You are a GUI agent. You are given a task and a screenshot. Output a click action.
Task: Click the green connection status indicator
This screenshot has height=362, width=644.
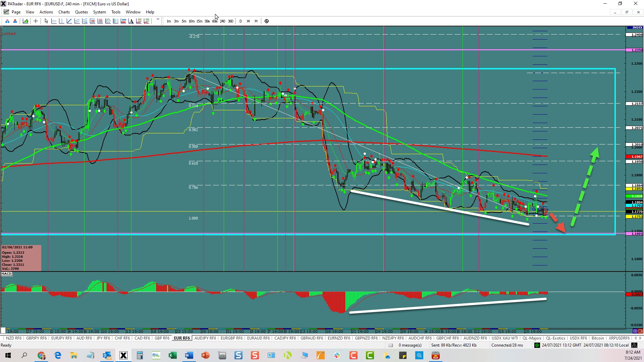[537, 345]
